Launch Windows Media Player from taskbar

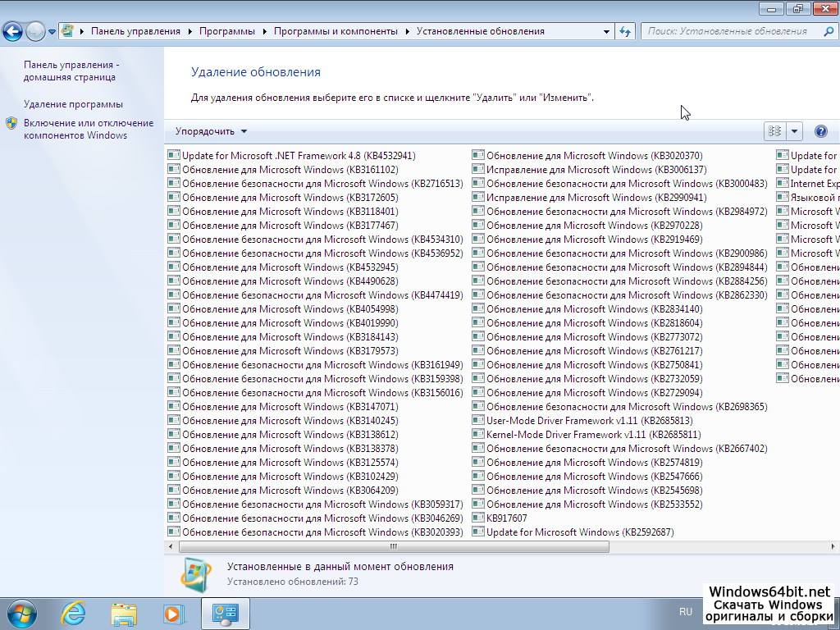[x=173, y=613]
